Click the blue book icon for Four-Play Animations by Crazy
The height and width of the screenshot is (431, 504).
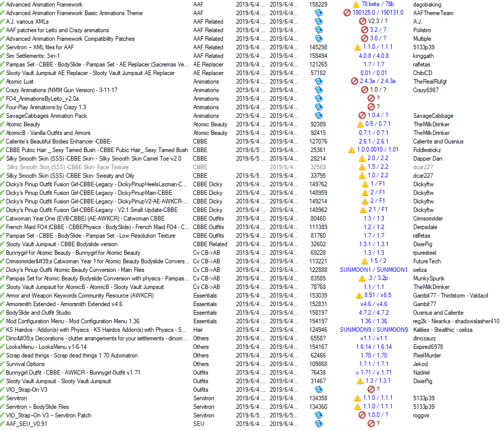click(318, 107)
